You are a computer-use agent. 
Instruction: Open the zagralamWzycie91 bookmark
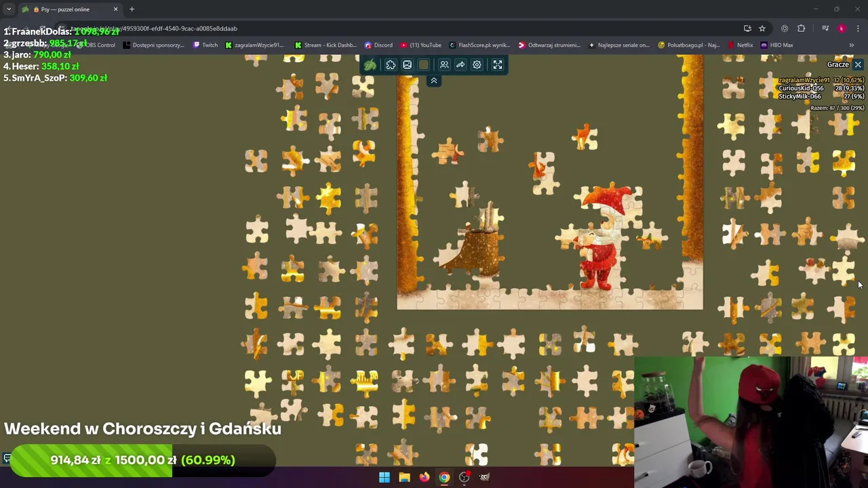pyautogui.click(x=254, y=45)
